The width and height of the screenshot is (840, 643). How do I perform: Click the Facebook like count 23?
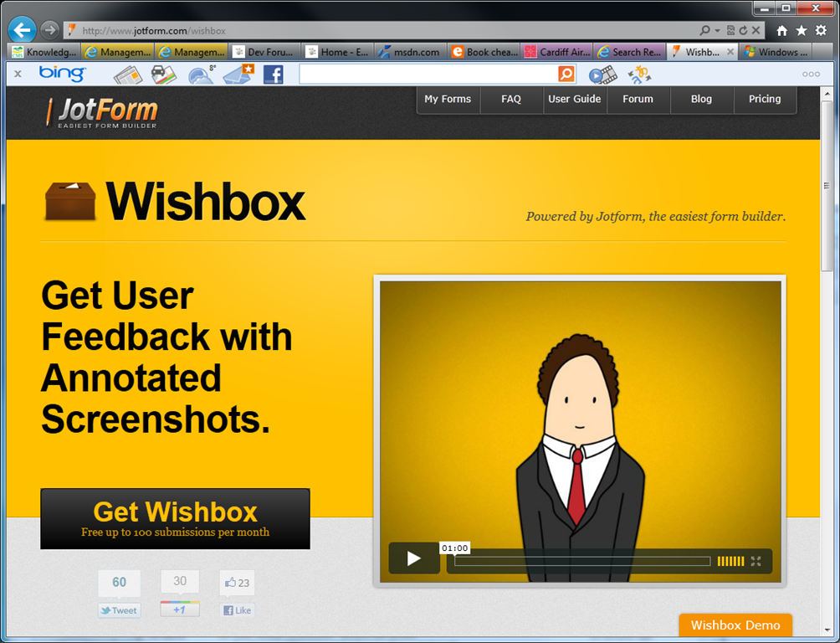[238, 583]
